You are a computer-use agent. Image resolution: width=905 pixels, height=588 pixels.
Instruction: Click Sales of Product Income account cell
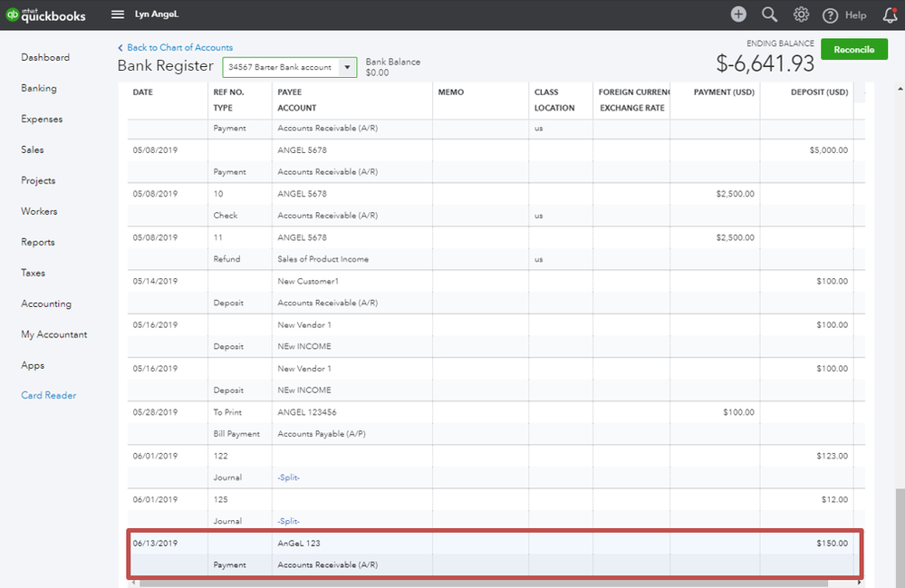(x=323, y=259)
